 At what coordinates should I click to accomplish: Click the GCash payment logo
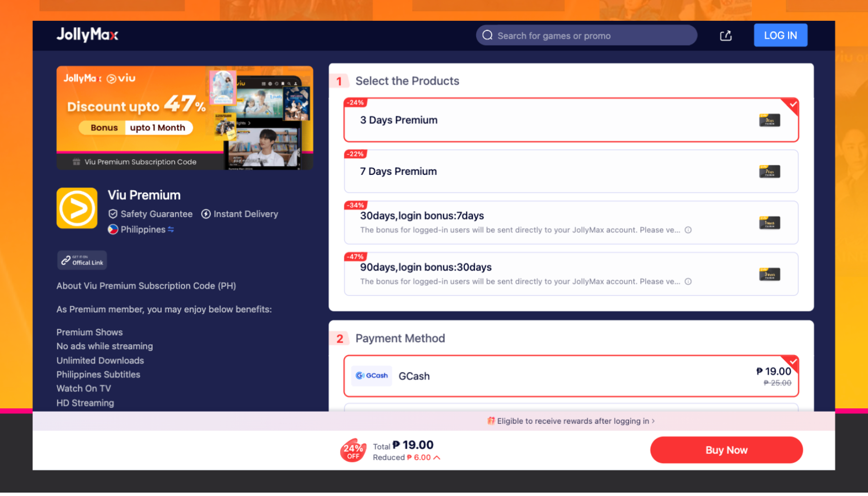pyautogui.click(x=372, y=376)
